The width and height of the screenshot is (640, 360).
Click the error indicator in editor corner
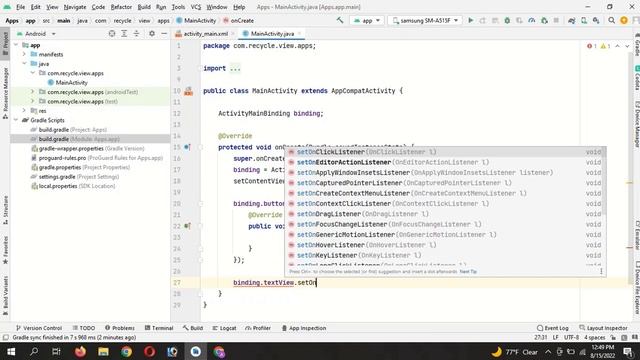click(592, 46)
